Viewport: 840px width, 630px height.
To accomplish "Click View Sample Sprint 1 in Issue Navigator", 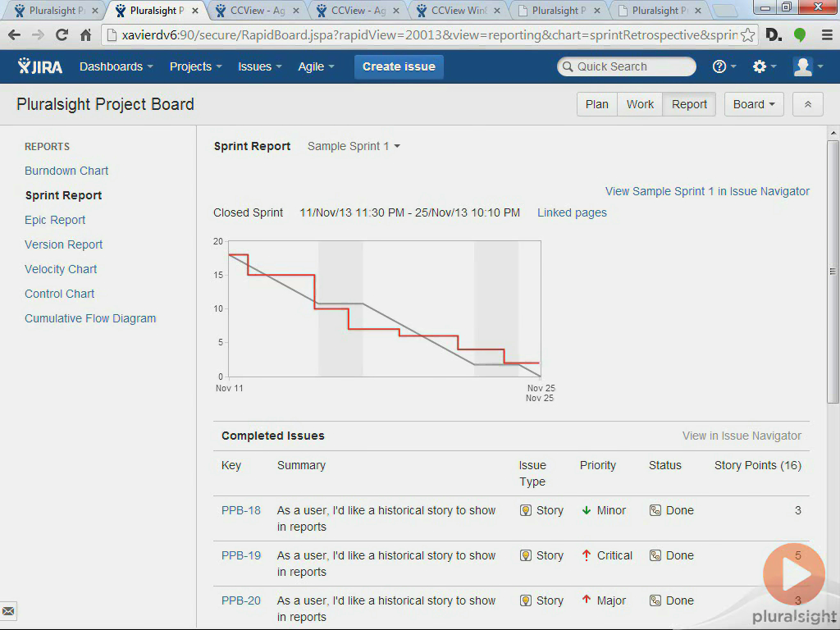I will pos(707,191).
